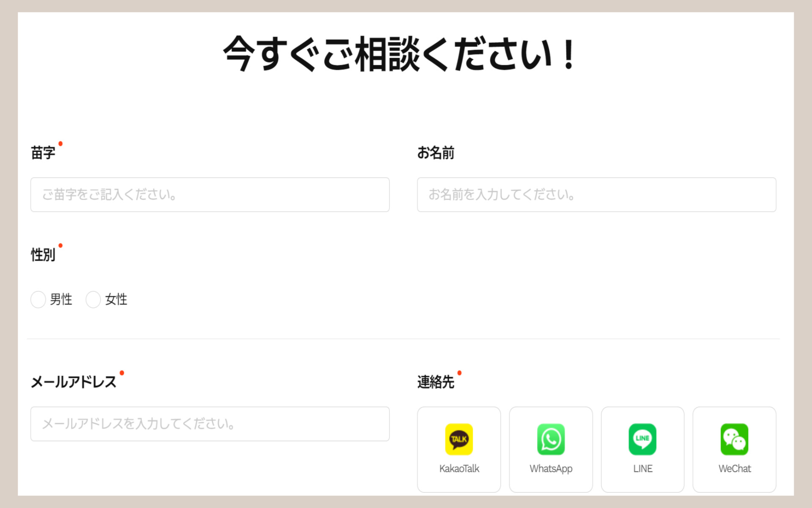Select 女性 radio button for gender
Image resolution: width=812 pixels, height=508 pixels.
click(93, 300)
